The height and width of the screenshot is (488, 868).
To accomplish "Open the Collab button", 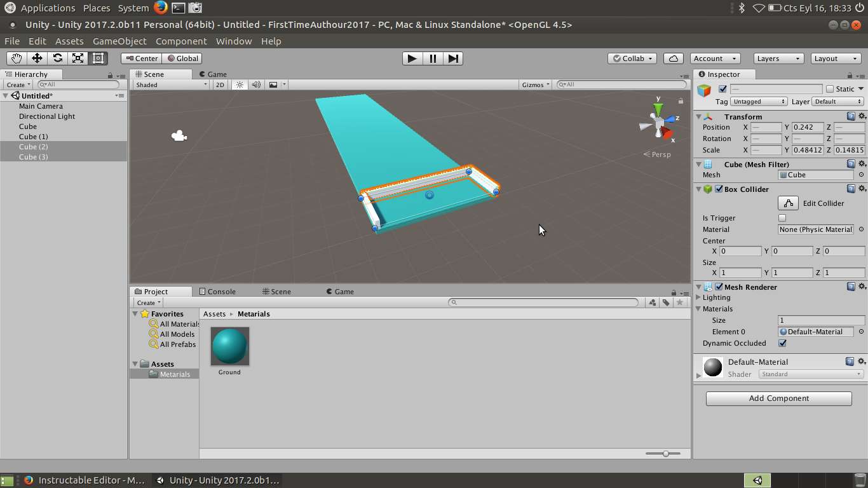I will 633,58.
